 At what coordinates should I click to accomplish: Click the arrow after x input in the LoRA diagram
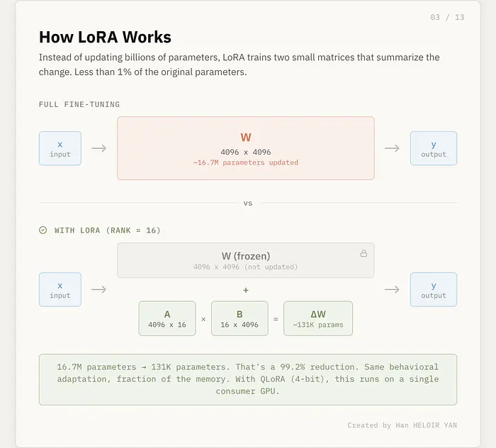point(99,289)
